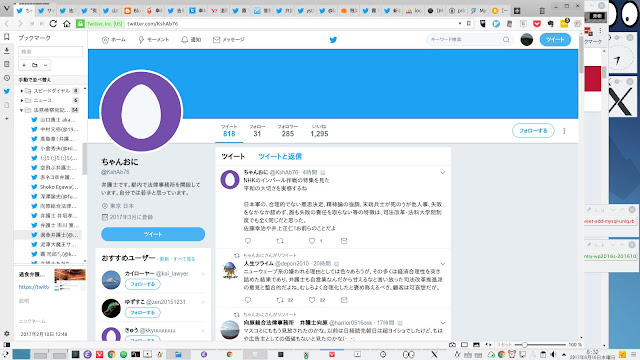Open profile more options three dots
640x360 pixels.
[564, 131]
